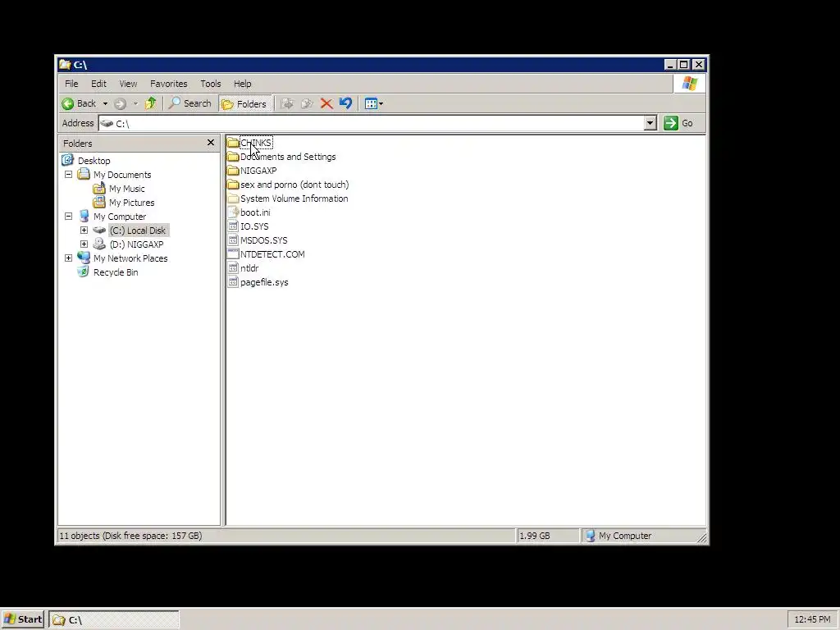This screenshot has height=630, width=840.
Task: Click the Windows flag logo in menu bar
Action: pyautogui.click(x=689, y=84)
